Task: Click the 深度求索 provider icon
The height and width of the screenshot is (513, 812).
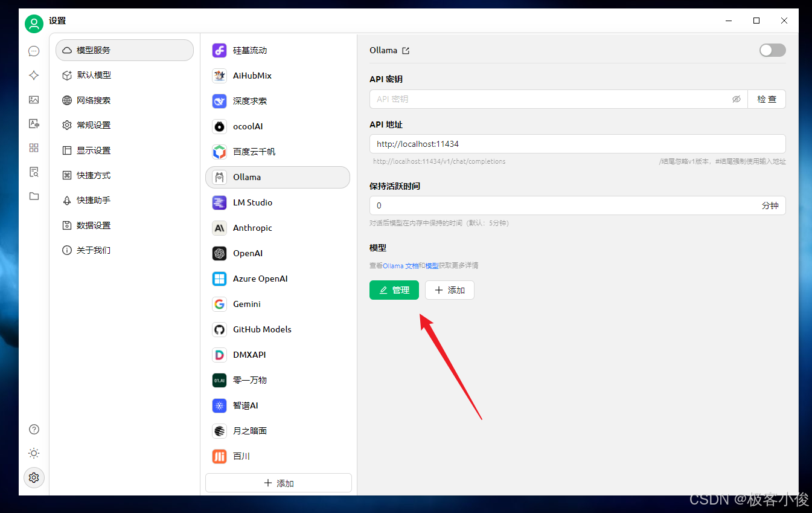Action: point(220,102)
